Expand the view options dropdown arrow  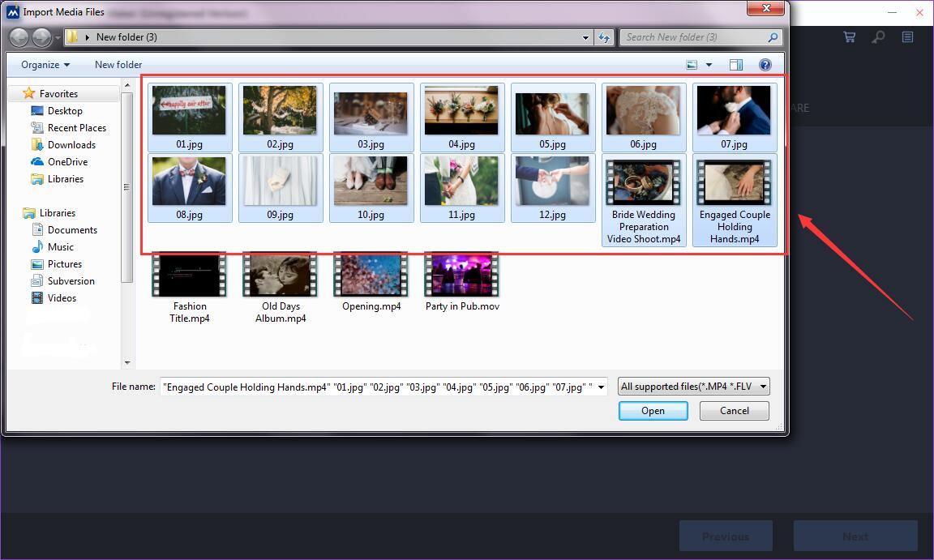point(709,65)
